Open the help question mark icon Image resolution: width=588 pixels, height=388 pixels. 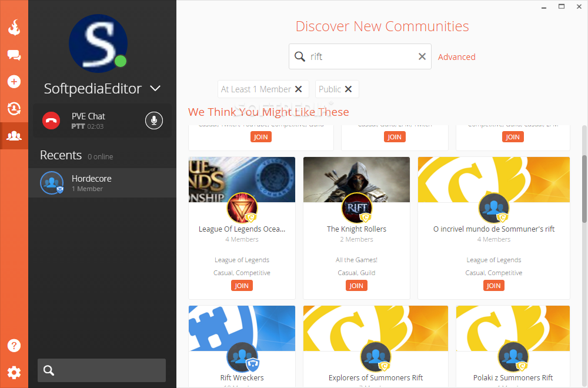click(14, 345)
